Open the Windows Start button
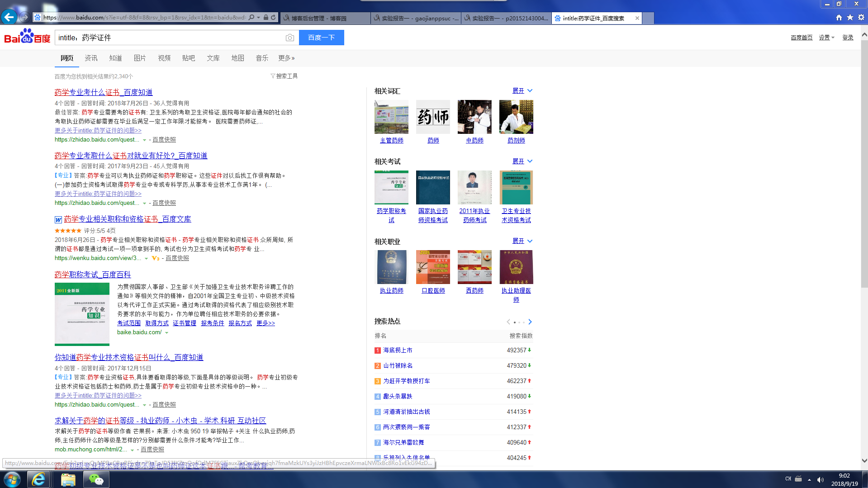This screenshot has height=488, width=868. pyautogui.click(x=12, y=479)
